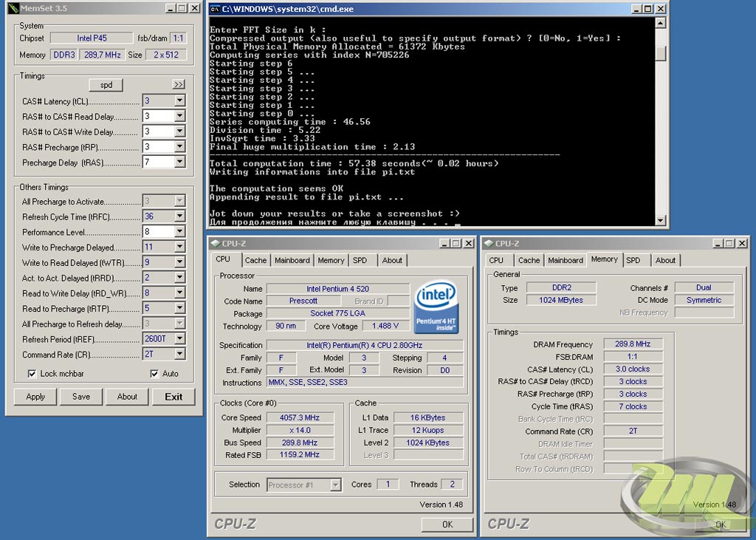Click the fsb/dram ratio field 1:1
The width and height of the screenshot is (756, 540).
pos(178,38)
